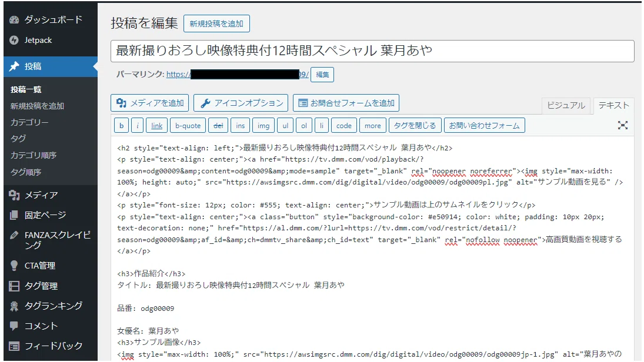Image resolution: width=644 pixels, height=362 pixels.
Task: Insert code tag with code button
Action: click(344, 126)
